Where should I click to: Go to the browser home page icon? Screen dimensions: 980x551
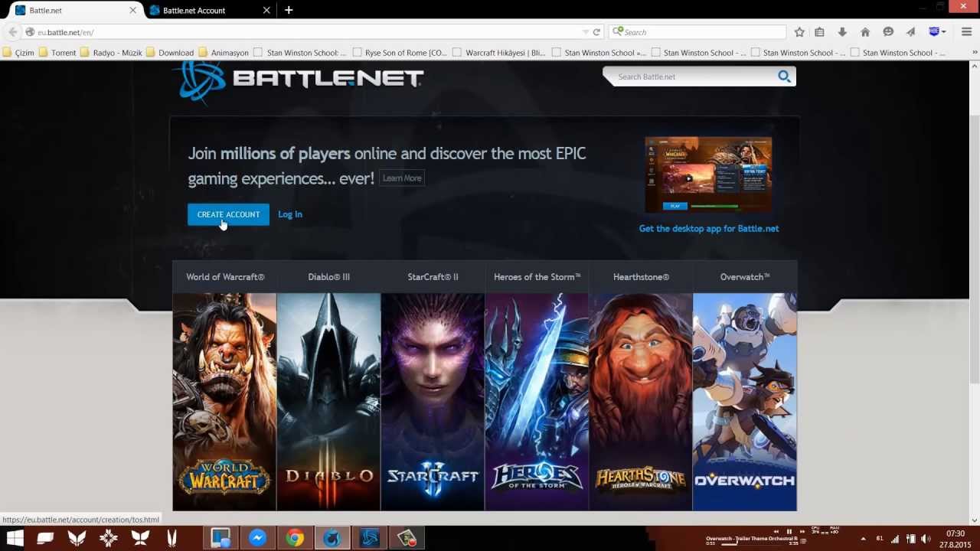tap(865, 32)
